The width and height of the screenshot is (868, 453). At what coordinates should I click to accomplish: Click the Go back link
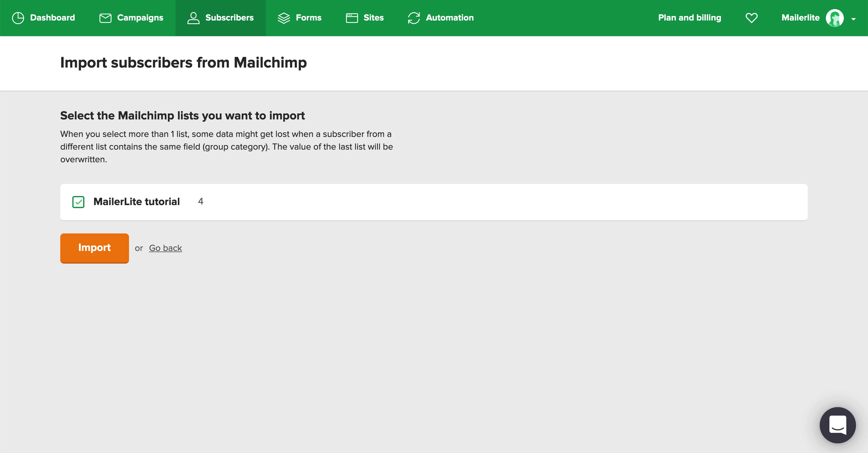[165, 248]
